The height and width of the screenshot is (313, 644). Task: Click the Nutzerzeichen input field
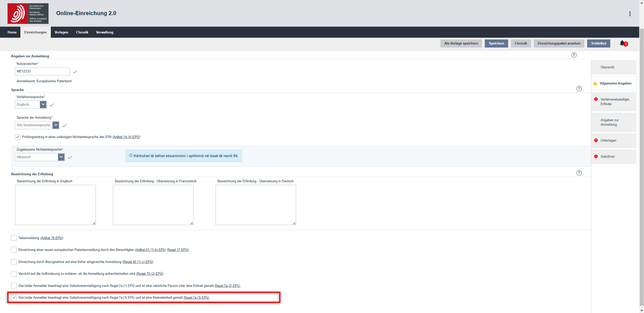pyautogui.click(x=42, y=71)
